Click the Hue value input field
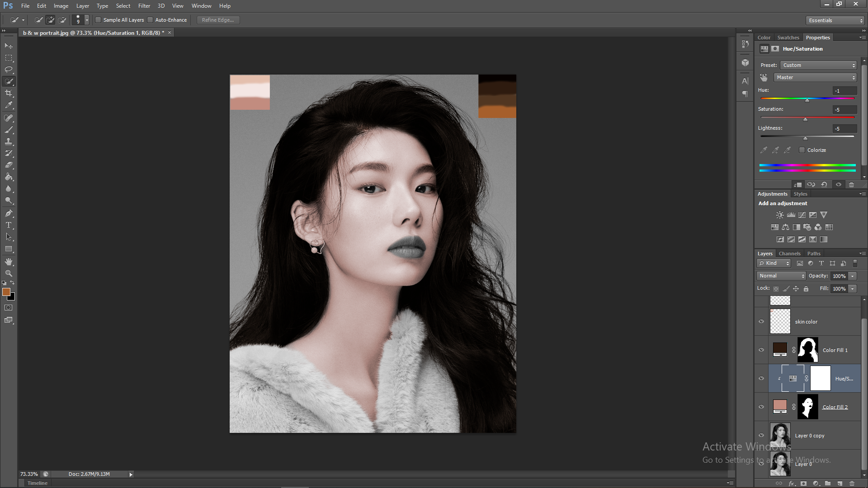 pyautogui.click(x=844, y=91)
